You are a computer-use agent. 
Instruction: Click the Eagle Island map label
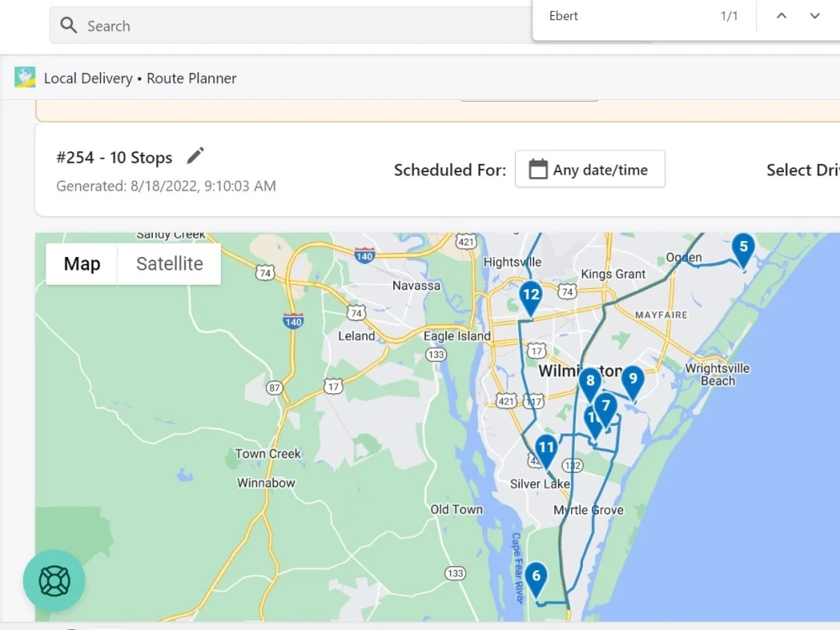point(457,336)
